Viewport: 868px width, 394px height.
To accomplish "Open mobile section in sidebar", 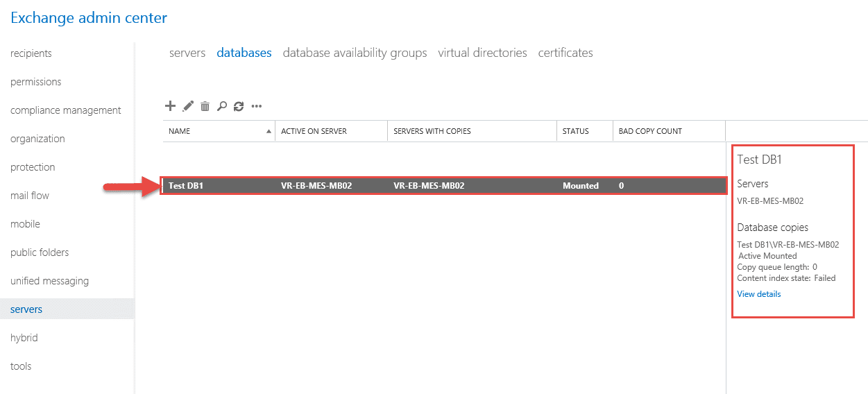I will [25, 224].
